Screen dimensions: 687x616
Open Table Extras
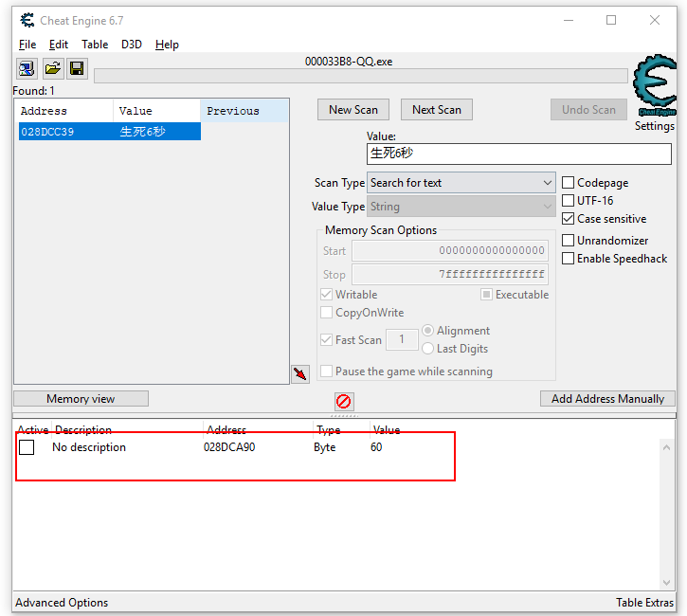pyautogui.click(x=644, y=603)
